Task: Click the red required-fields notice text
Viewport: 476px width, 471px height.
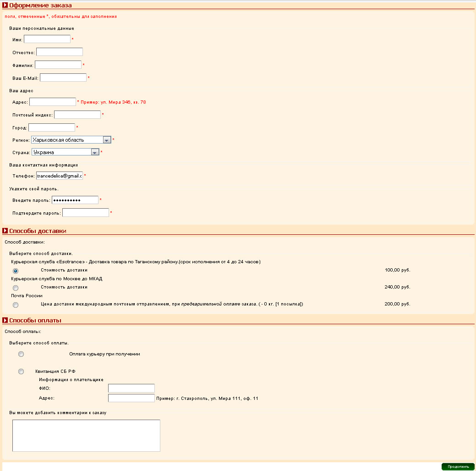Action: (61, 17)
